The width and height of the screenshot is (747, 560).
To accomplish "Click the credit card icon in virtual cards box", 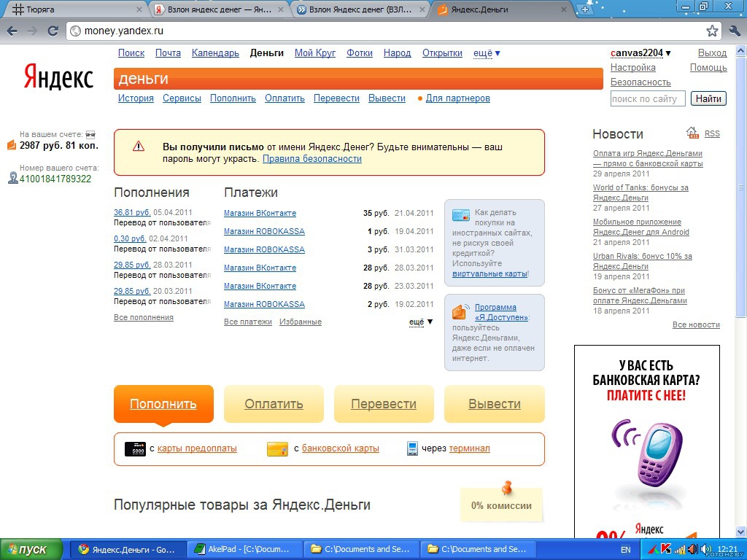I will pos(461,215).
